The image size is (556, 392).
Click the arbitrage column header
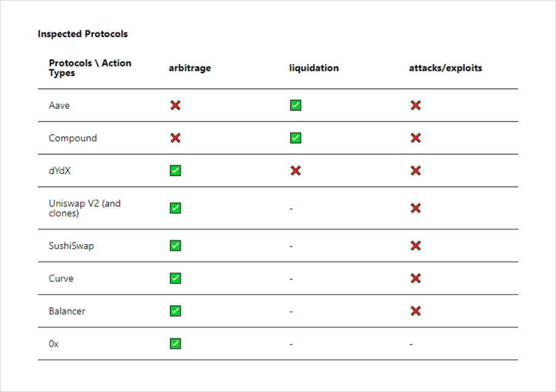(189, 68)
